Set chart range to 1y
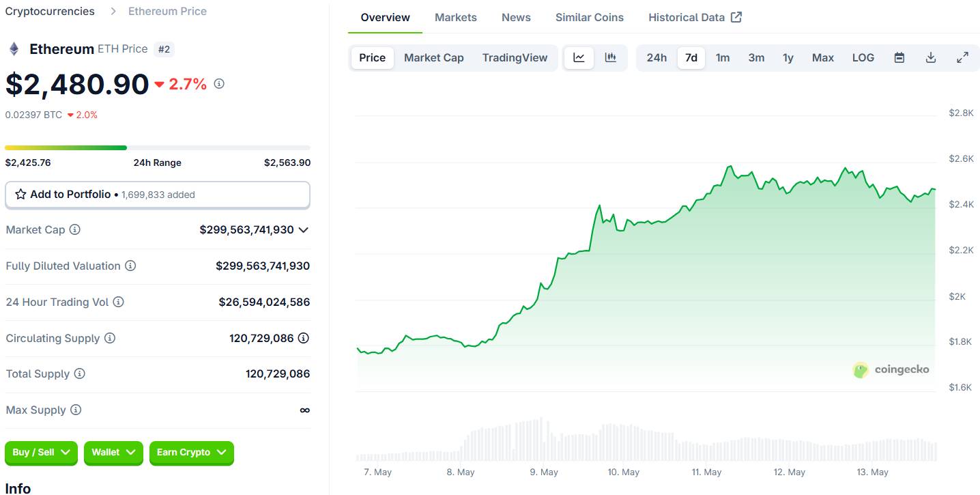Screen dimensions: 980x495 788,57
